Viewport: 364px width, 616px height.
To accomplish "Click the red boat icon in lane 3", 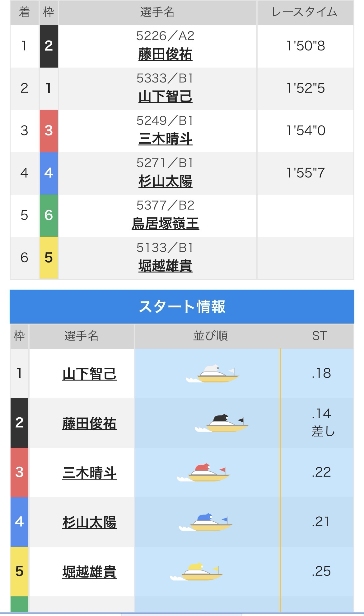I will (204, 473).
